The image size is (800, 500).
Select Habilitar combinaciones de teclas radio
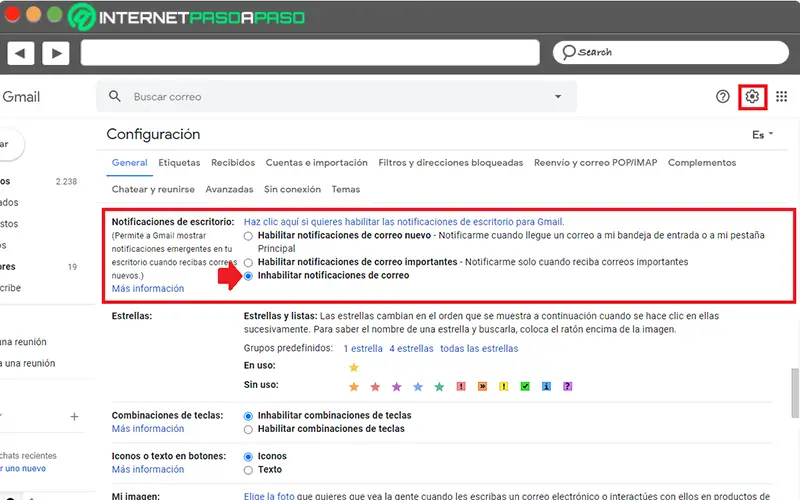point(248,430)
